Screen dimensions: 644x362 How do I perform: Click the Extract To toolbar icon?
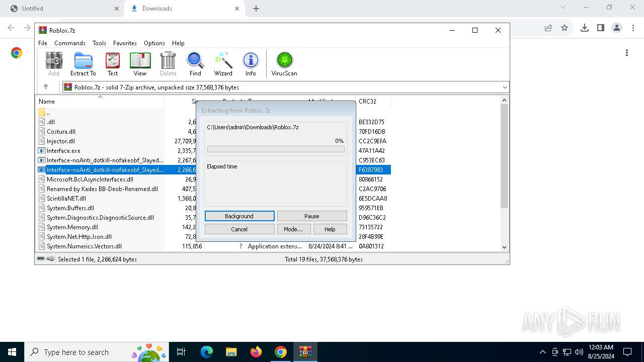(x=83, y=64)
